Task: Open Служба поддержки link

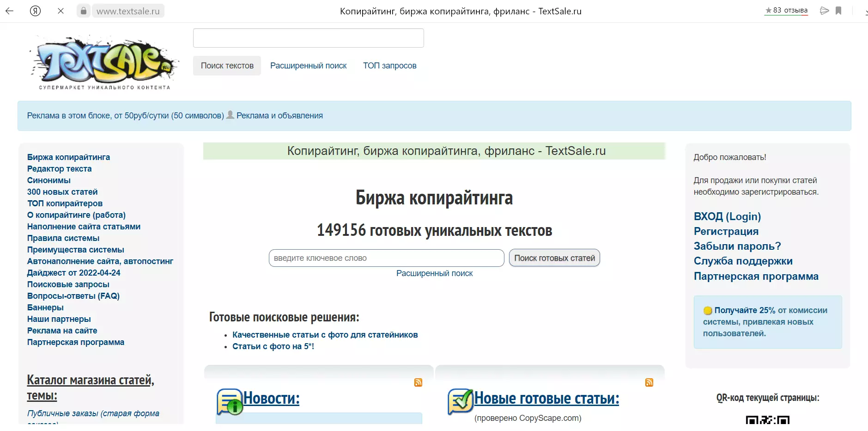Action: pos(743,261)
